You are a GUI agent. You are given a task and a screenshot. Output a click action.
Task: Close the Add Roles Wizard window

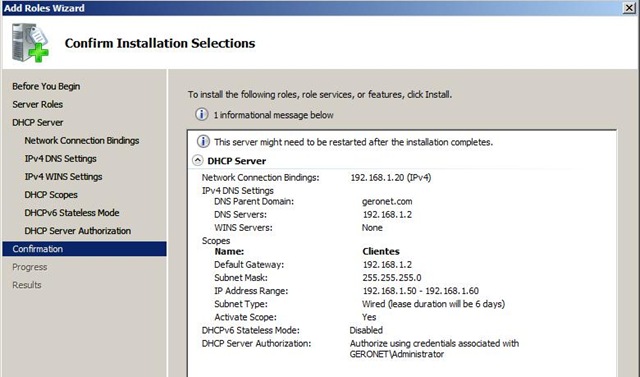629,8
